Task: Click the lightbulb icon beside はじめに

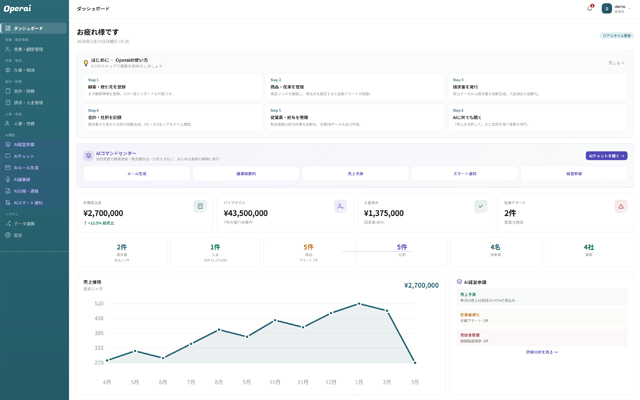Action: (87, 62)
